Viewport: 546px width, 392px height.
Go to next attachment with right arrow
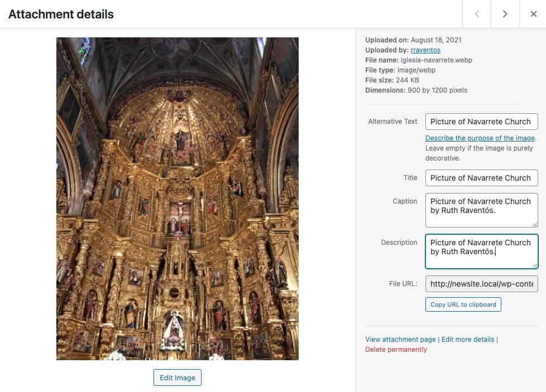tap(505, 14)
